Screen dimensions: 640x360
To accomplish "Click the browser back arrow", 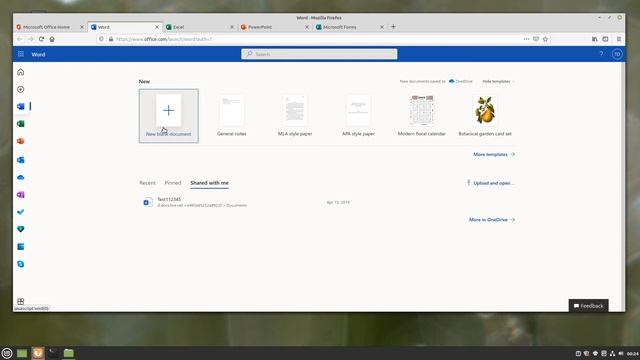I will 20,39.
